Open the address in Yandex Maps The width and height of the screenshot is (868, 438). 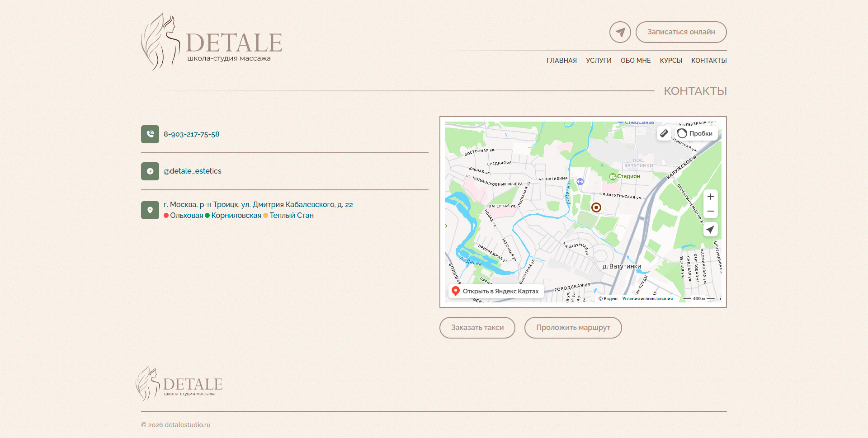[496, 291]
